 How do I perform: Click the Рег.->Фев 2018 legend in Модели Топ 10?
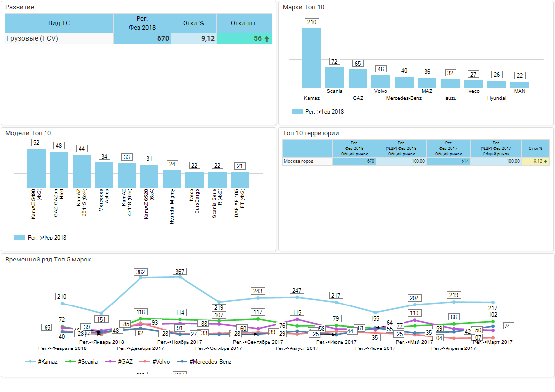click(x=41, y=238)
